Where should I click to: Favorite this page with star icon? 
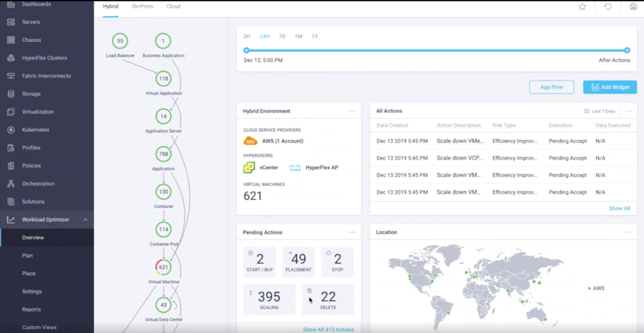point(582,7)
